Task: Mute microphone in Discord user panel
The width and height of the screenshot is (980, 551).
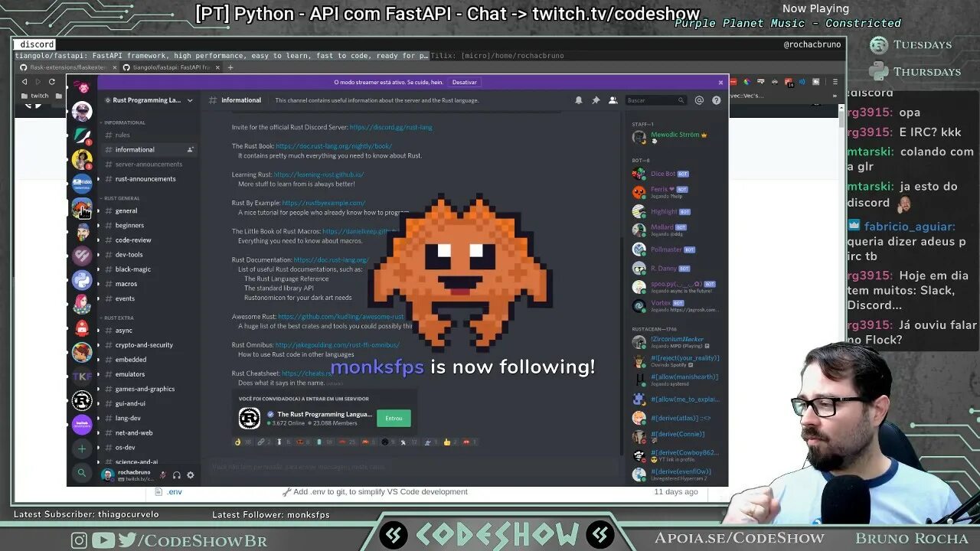Action: [162, 475]
